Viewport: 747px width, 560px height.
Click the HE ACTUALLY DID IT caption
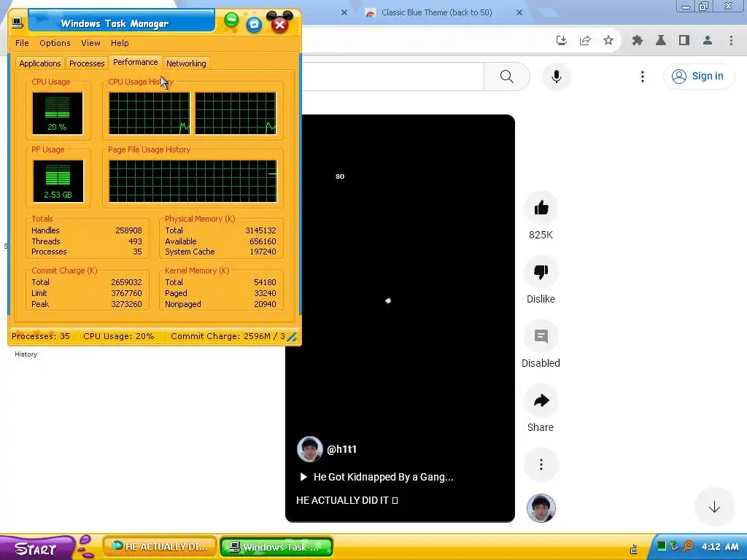[x=347, y=500]
